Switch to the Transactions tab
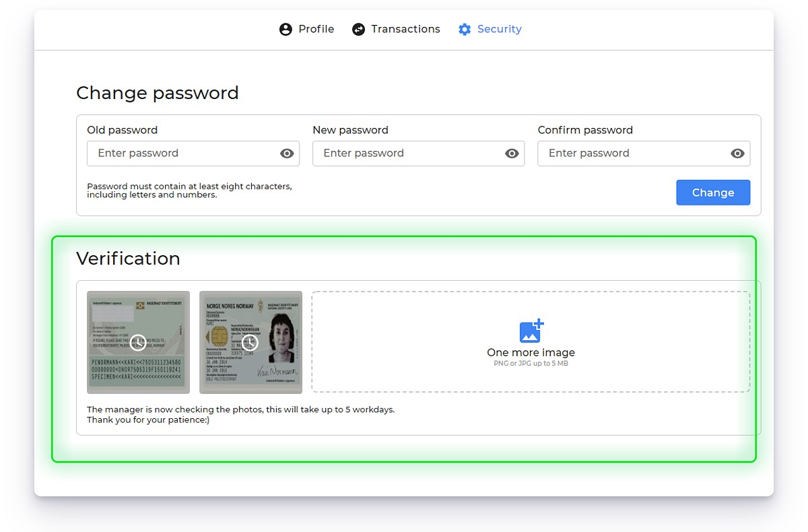Viewport: 808px width, 532px height. (396, 30)
